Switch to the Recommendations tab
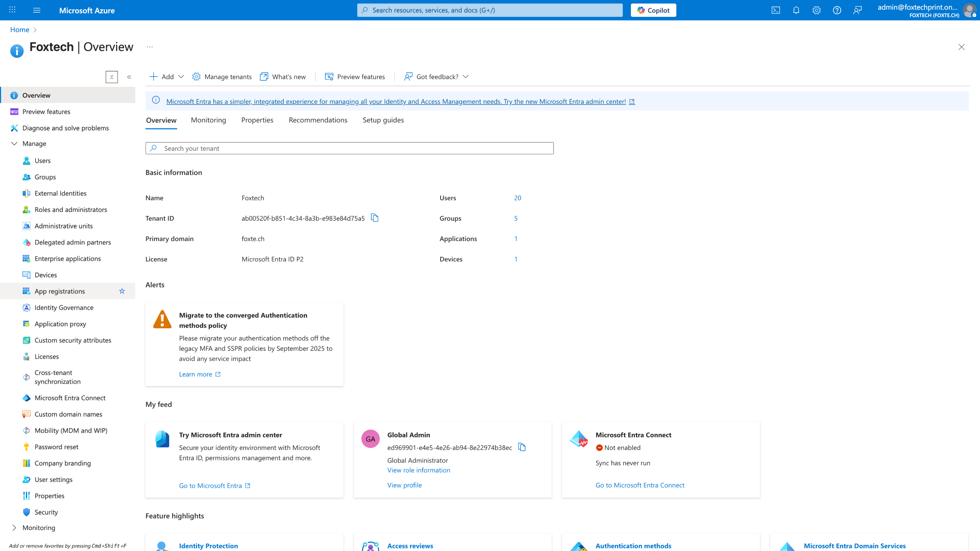This screenshot has width=980, height=551. (x=318, y=120)
